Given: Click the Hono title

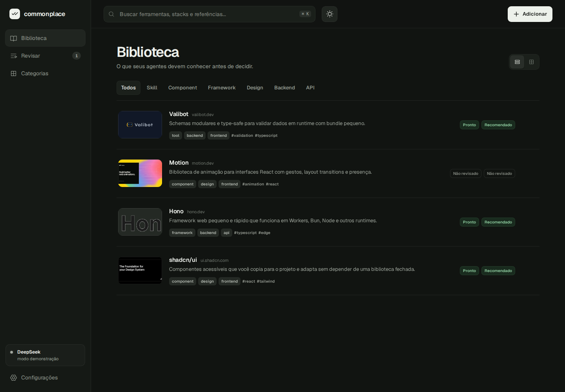Looking at the screenshot, I should 176,211.
